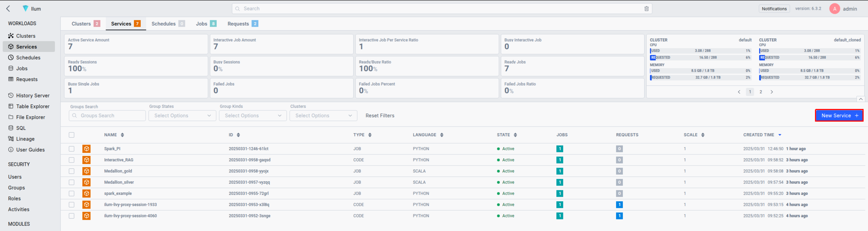Click the back arrow beside Ilum logo
This screenshot has width=868, height=231.
(x=8, y=9)
